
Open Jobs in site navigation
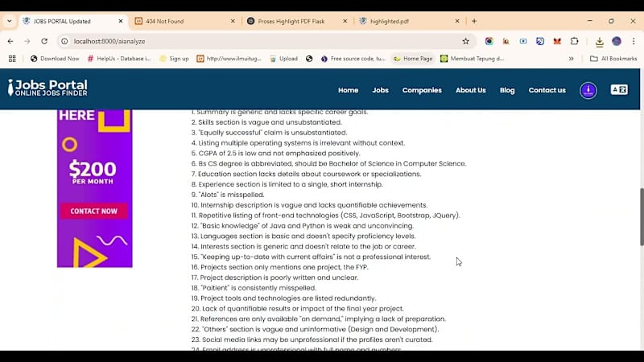[x=380, y=90]
